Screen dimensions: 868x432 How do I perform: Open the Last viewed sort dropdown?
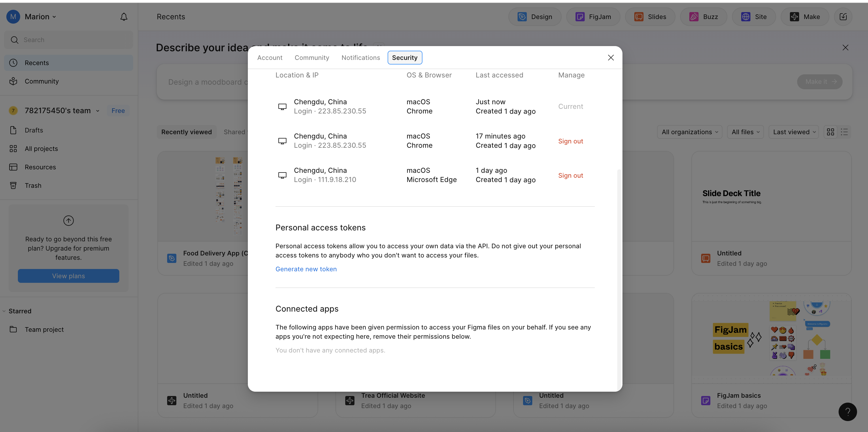(794, 132)
